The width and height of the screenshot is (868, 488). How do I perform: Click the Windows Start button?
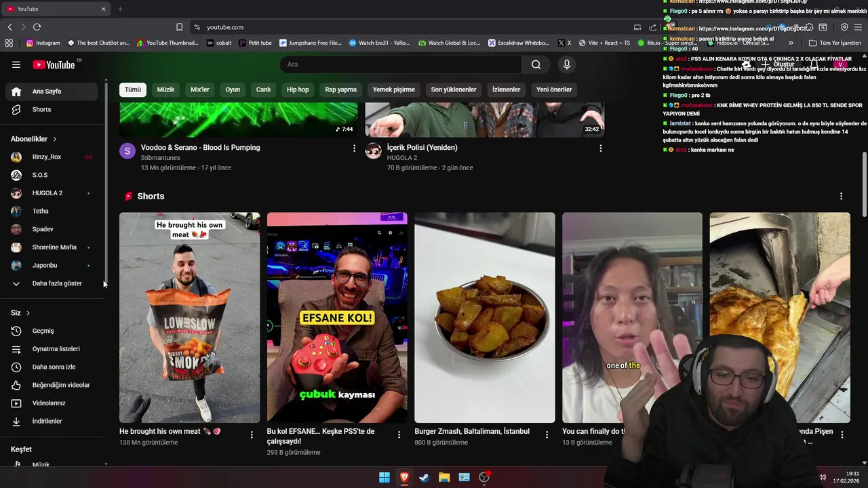tap(384, 477)
